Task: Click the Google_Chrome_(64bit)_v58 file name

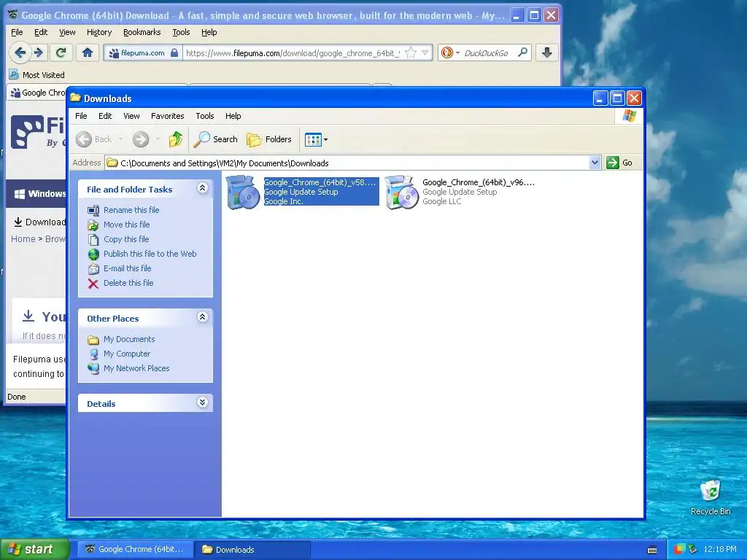Action: (320, 182)
